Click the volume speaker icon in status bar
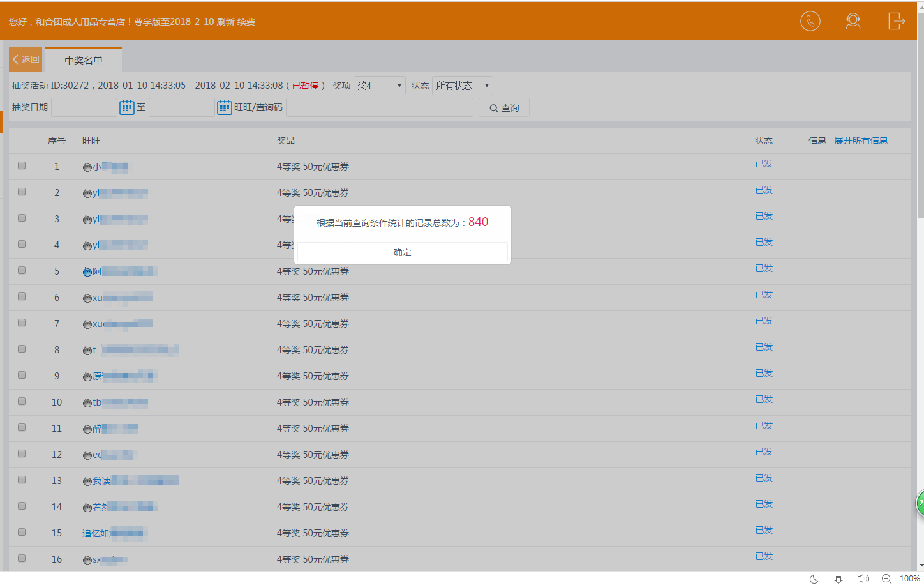Viewport: 924px width, 585px height. pos(863,579)
